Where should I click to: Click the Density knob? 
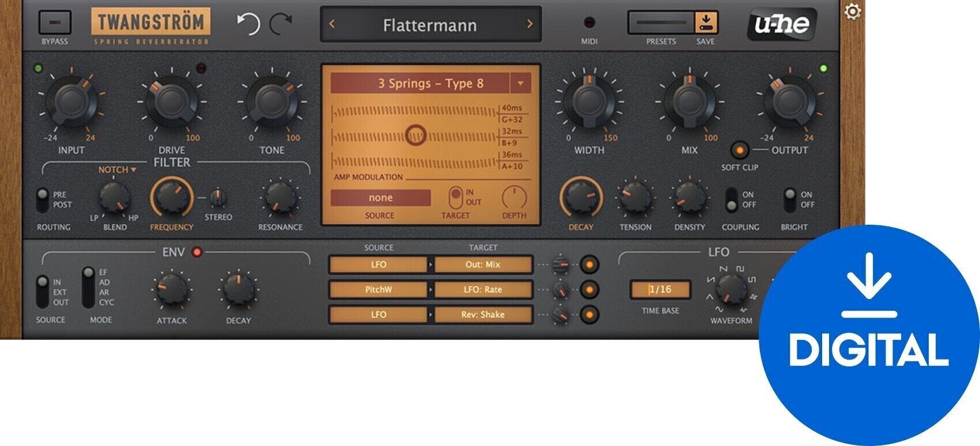click(x=689, y=198)
